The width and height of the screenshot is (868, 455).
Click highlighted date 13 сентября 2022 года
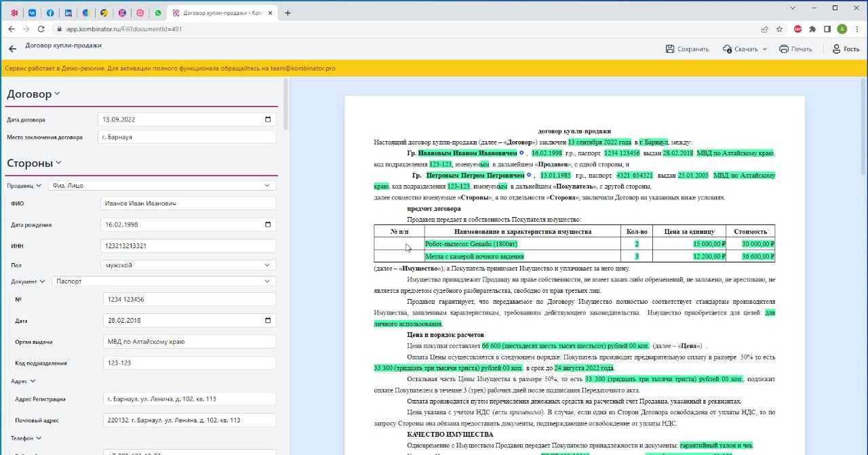[x=600, y=142]
